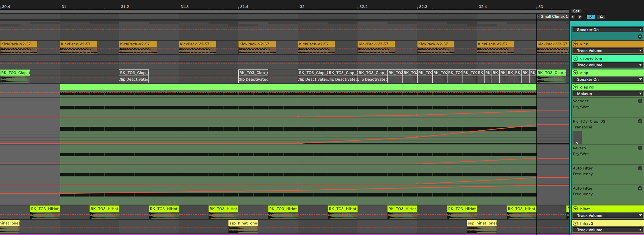Click the Transpose lane value box

577,137
